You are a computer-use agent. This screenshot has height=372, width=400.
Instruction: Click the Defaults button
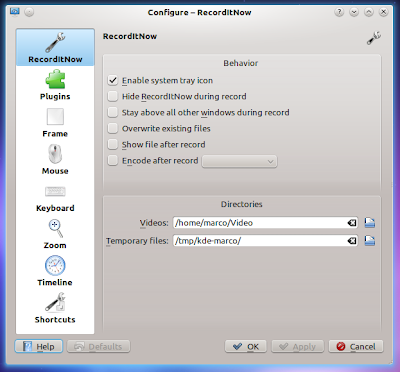pos(99,346)
